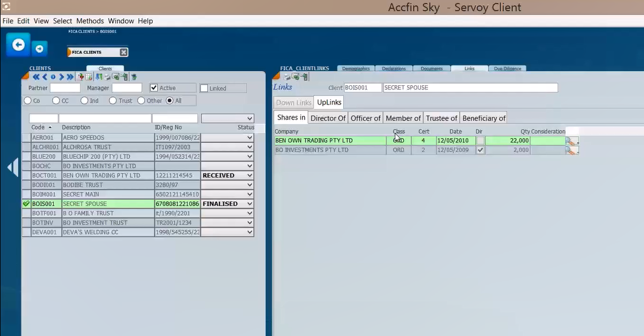Image resolution: width=644 pixels, height=336 pixels.
Task: Click printer icon in Clients toolbar
Action: [x=107, y=77]
